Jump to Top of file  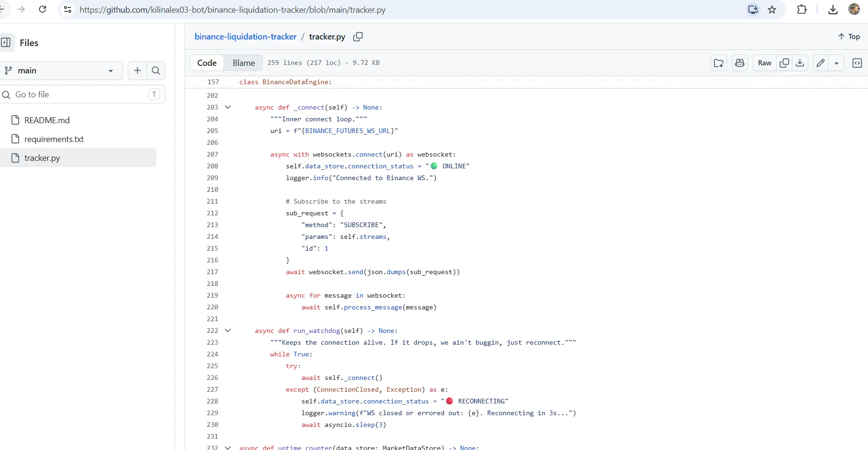[x=849, y=37]
